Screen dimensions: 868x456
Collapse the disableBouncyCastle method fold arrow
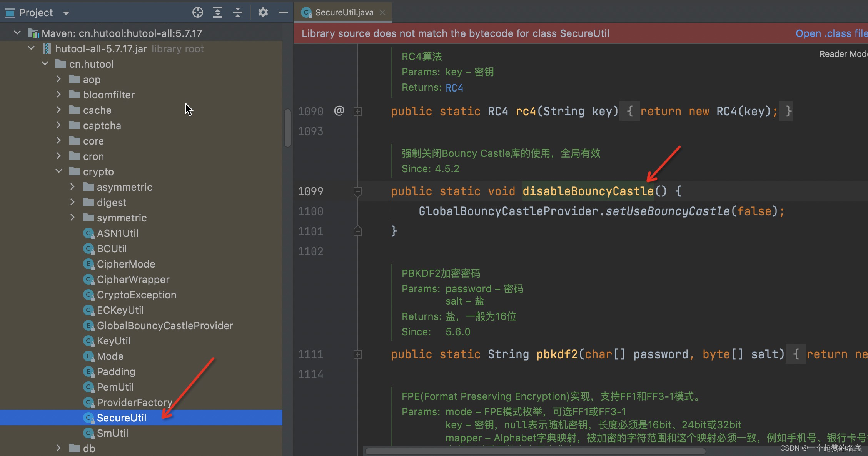(x=358, y=191)
